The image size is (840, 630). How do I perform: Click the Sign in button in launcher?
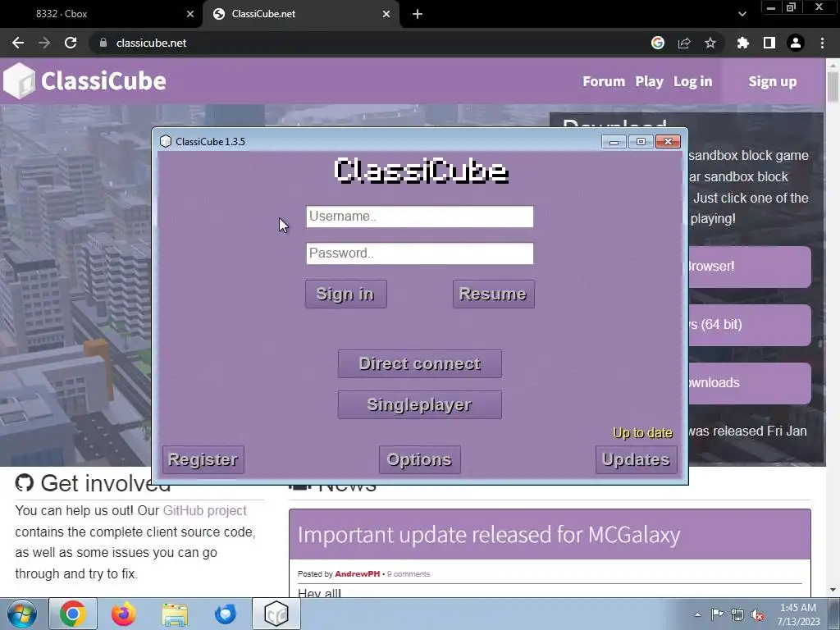point(345,294)
